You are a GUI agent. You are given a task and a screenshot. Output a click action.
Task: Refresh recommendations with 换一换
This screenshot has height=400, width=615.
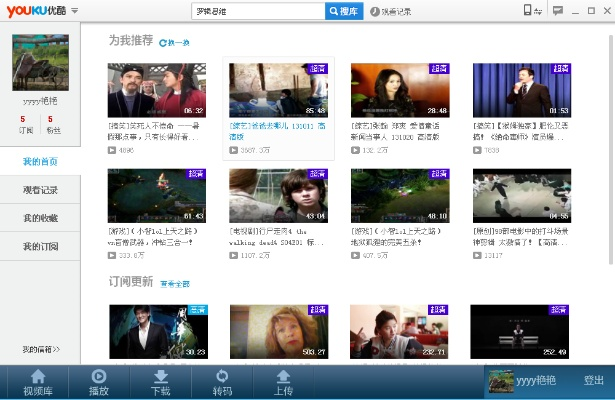click(x=174, y=43)
